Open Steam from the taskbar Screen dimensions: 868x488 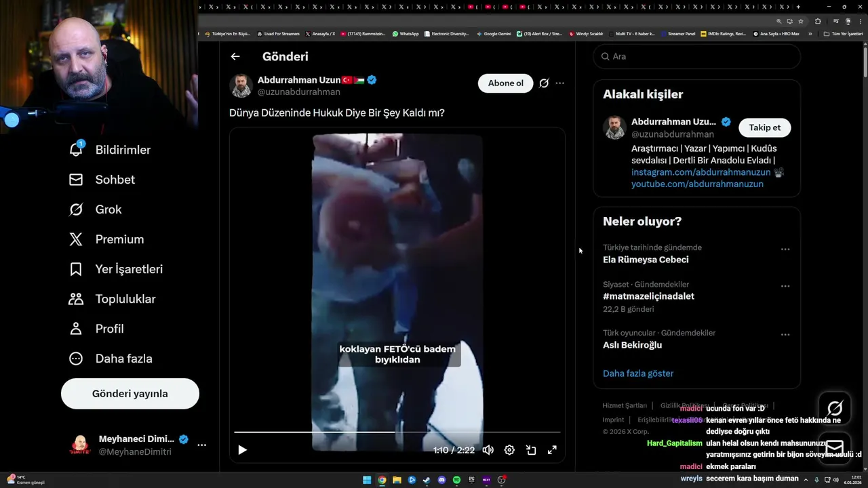point(427,480)
